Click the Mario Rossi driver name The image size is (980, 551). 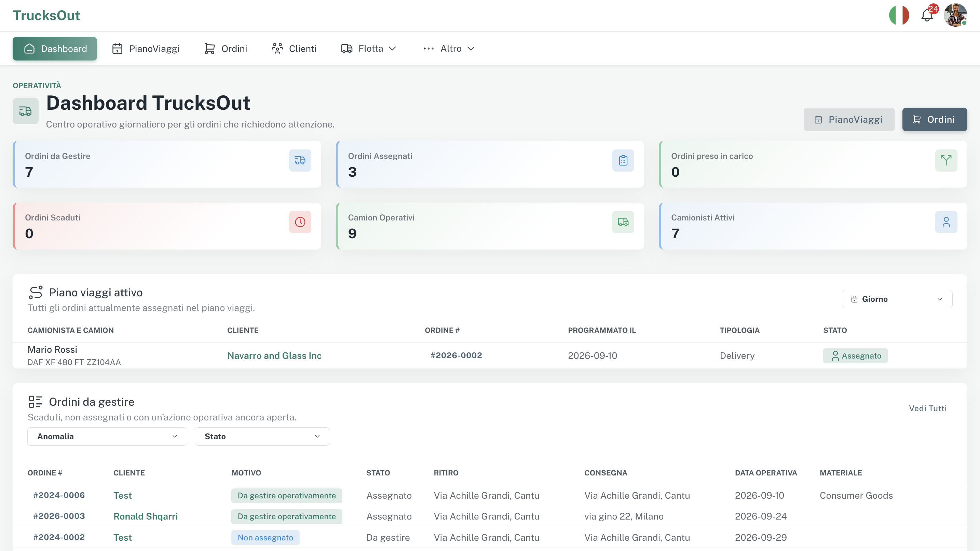53,350
